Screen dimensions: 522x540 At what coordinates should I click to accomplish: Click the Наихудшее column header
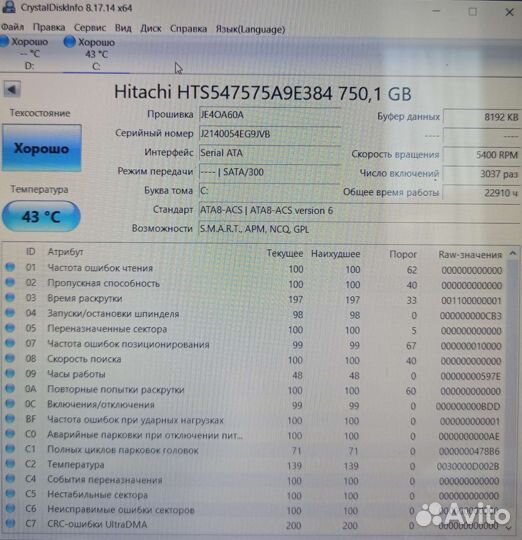click(335, 254)
